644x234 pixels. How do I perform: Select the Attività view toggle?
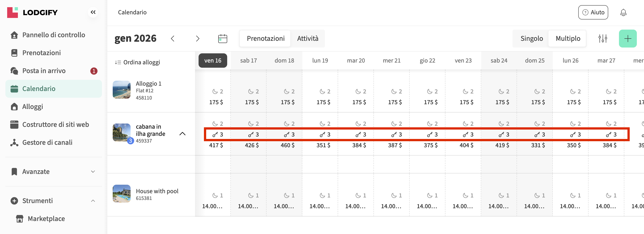307,39
